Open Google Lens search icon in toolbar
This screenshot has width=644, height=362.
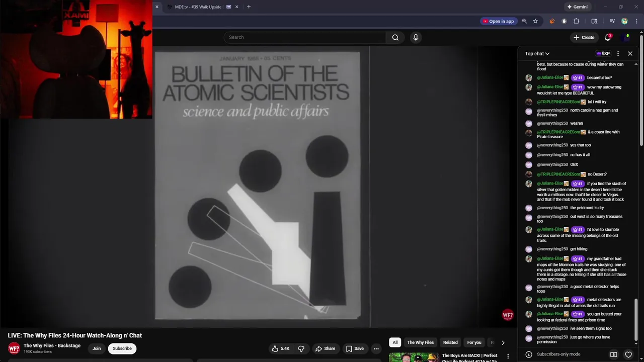594,21
